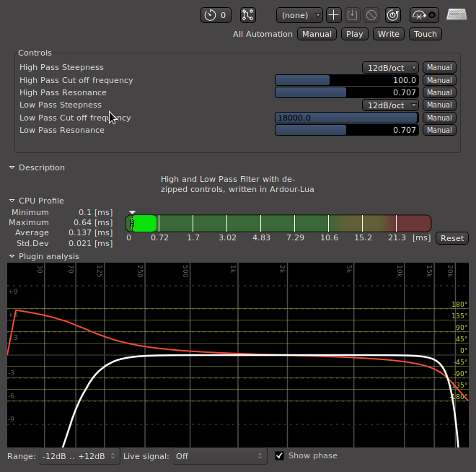Set All Automation to Play
476x472 pixels.
click(355, 34)
